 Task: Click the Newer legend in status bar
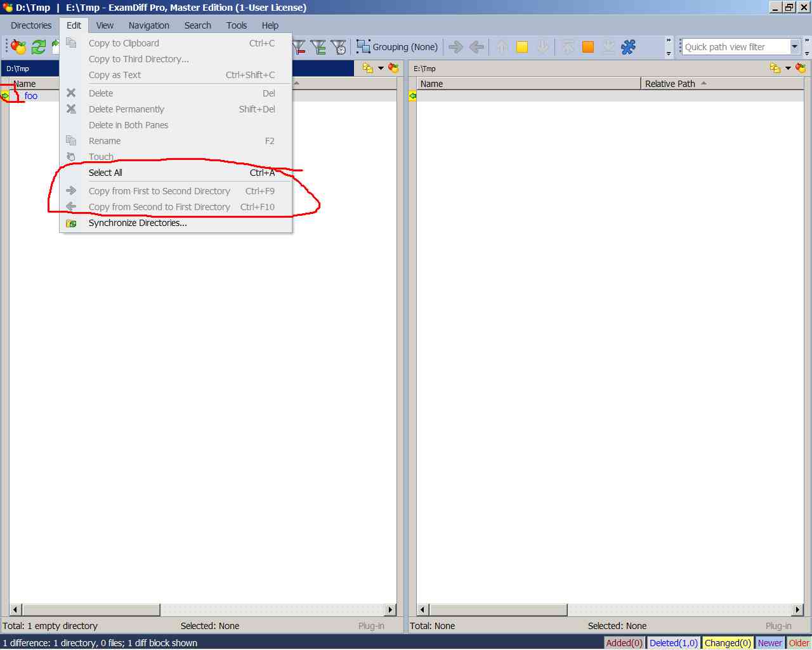tap(769, 643)
